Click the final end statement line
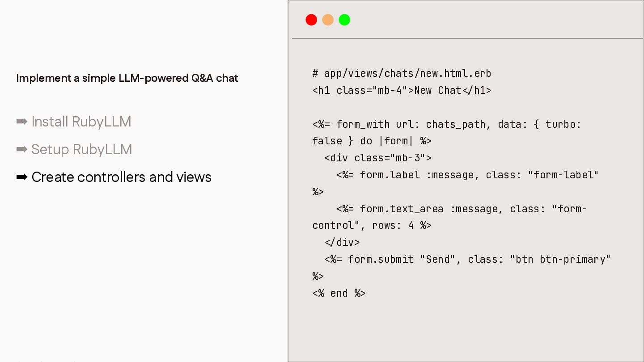This screenshot has width=644, height=362. pos(339,293)
